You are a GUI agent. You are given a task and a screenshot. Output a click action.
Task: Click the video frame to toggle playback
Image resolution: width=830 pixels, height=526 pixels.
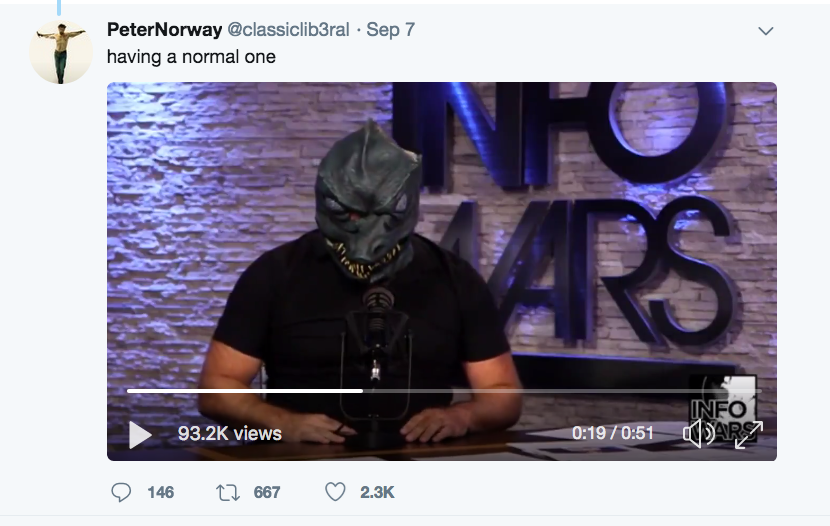click(x=441, y=238)
